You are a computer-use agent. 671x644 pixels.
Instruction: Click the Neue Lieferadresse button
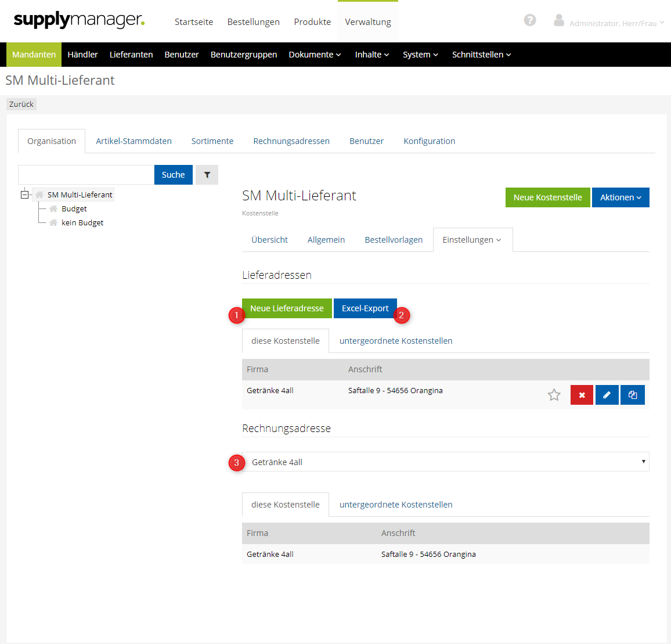(287, 308)
